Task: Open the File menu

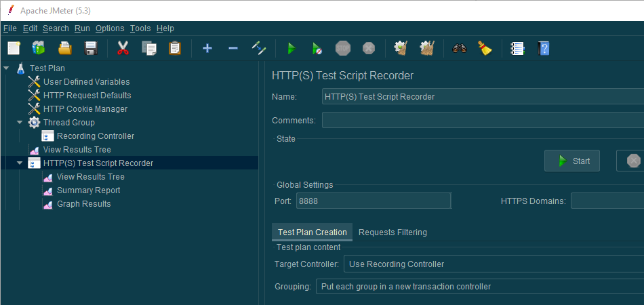Action: tap(10, 28)
